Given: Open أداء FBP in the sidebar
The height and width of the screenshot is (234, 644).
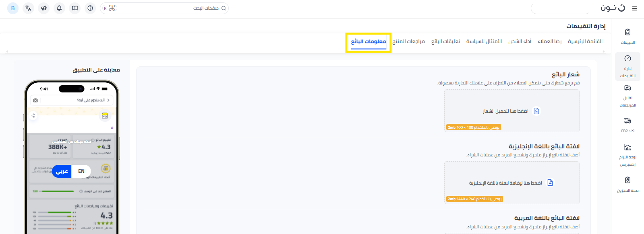Looking at the screenshot, I should (627, 125).
